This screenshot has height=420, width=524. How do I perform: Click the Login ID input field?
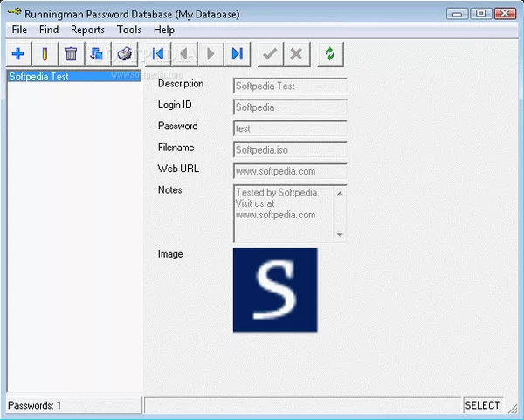click(290, 107)
